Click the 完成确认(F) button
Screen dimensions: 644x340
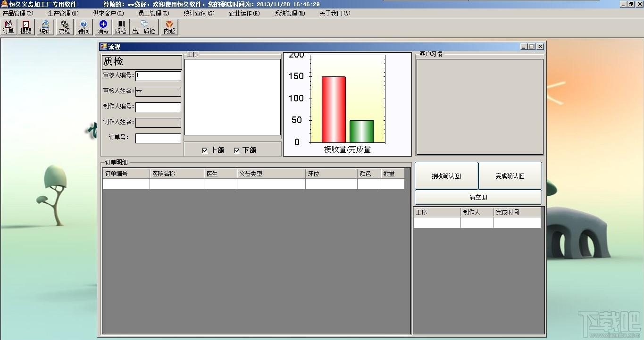(510, 176)
